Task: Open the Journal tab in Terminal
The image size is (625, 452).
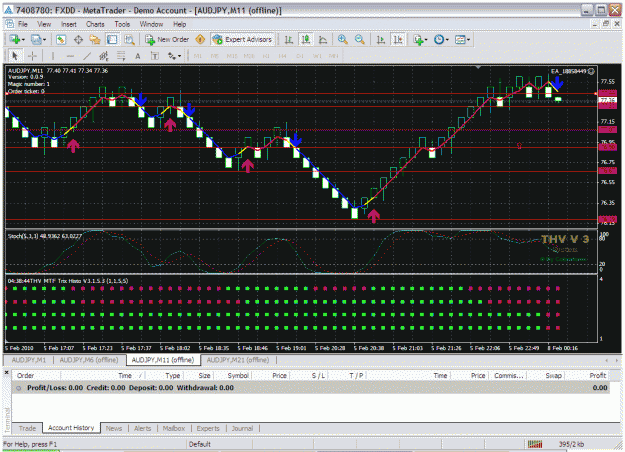Action: pos(242,428)
